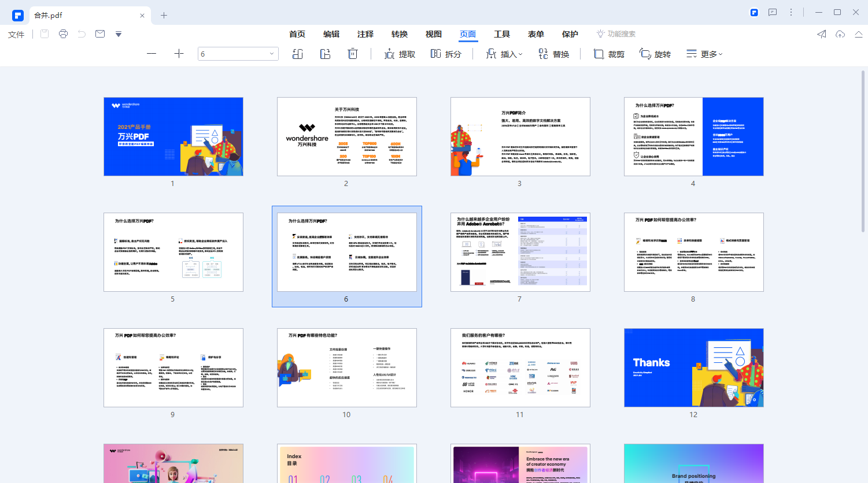This screenshot has height=483, width=868.
Task: Select page 2 thumbnail with wondershare logo
Action: (x=347, y=136)
